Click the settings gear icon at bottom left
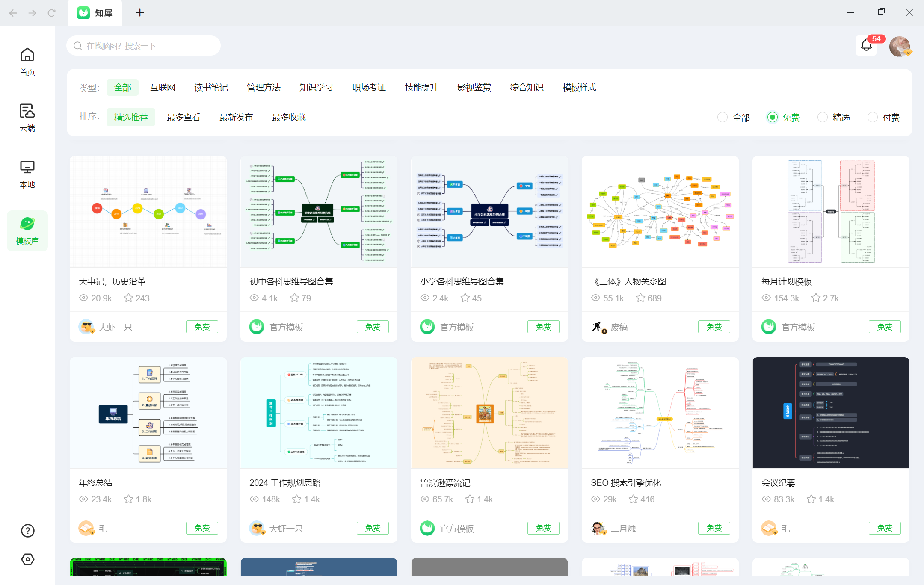924x585 pixels. pyautogui.click(x=27, y=560)
